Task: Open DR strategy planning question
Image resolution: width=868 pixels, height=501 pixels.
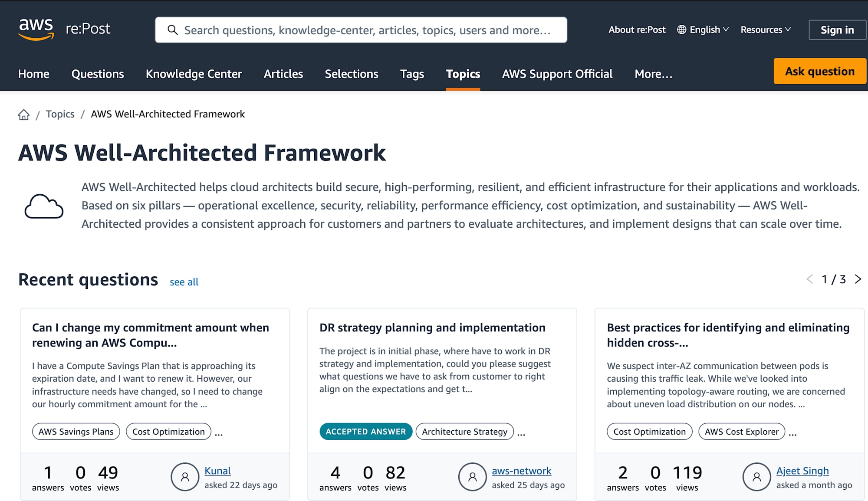Action: tap(432, 327)
